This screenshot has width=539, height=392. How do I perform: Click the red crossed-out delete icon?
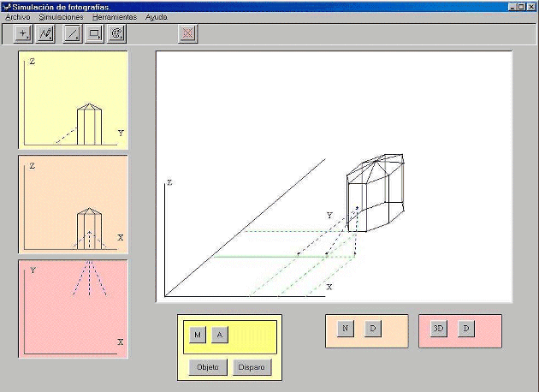pos(187,33)
